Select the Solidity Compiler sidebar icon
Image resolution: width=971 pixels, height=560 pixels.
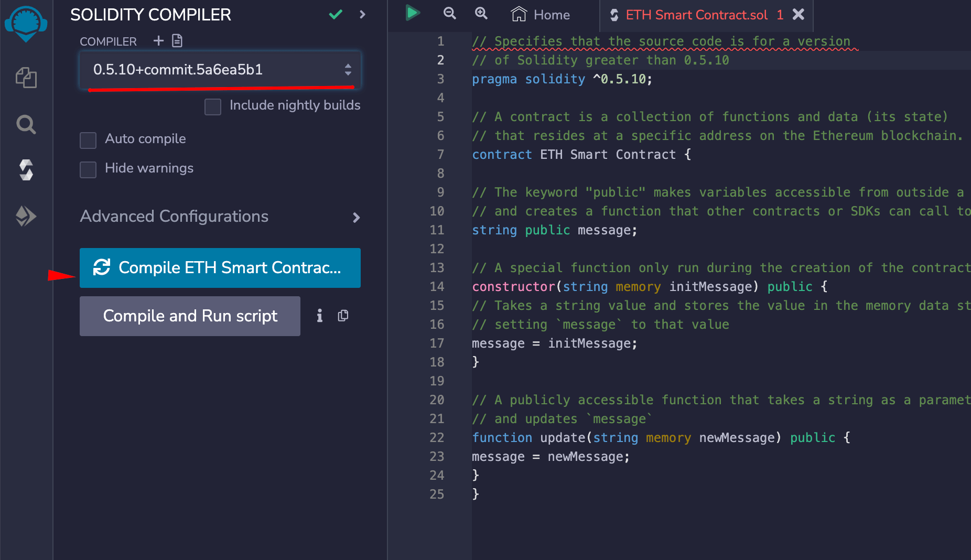tap(26, 170)
